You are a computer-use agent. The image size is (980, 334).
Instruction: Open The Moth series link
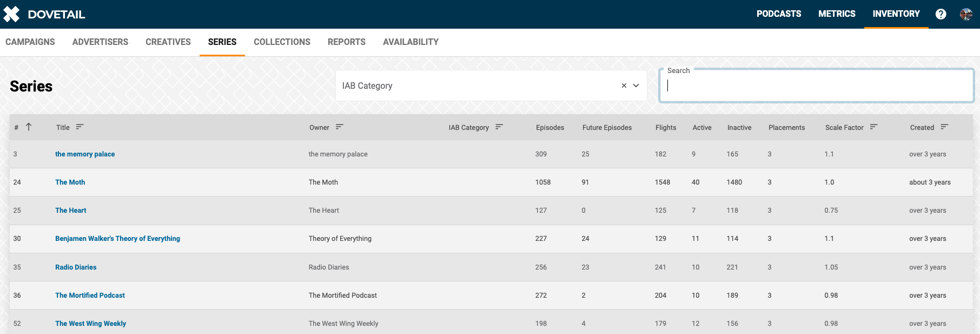click(70, 182)
